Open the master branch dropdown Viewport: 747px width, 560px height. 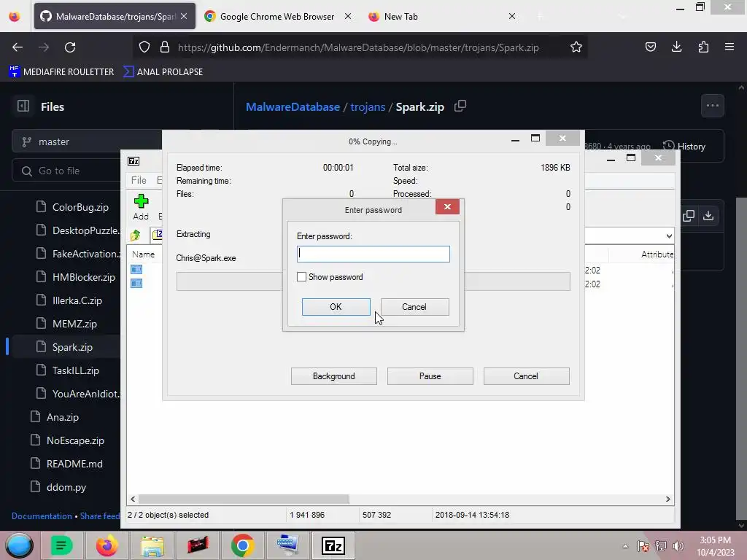coord(88,142)
